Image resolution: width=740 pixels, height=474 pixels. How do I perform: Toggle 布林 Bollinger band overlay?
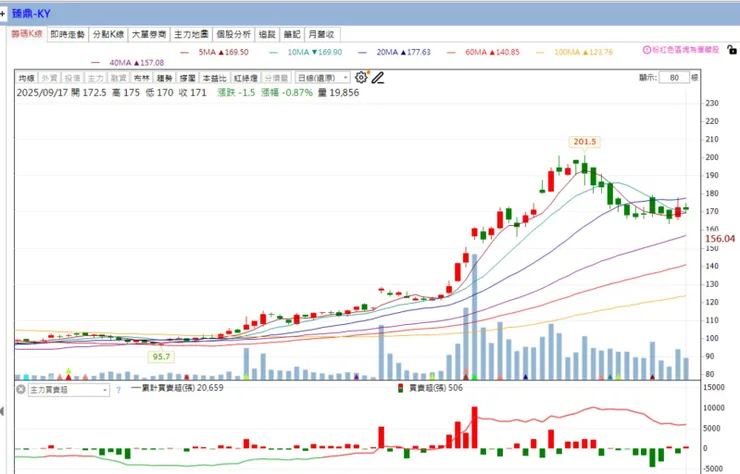[x=142, y=78]
